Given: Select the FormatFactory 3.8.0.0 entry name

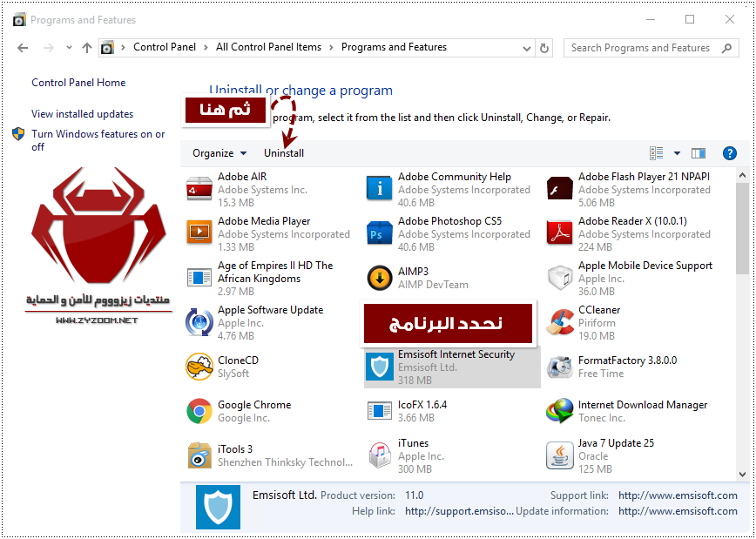Looking at the screenshot, I should click(x=627, y=360).
